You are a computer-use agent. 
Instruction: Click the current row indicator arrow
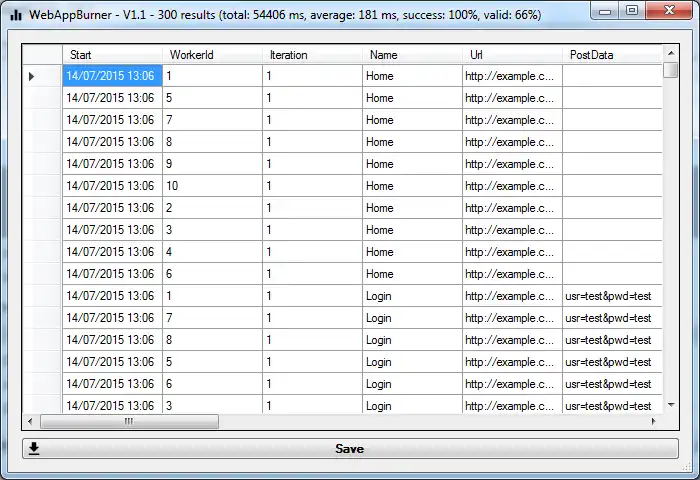[x=31, y=76]
